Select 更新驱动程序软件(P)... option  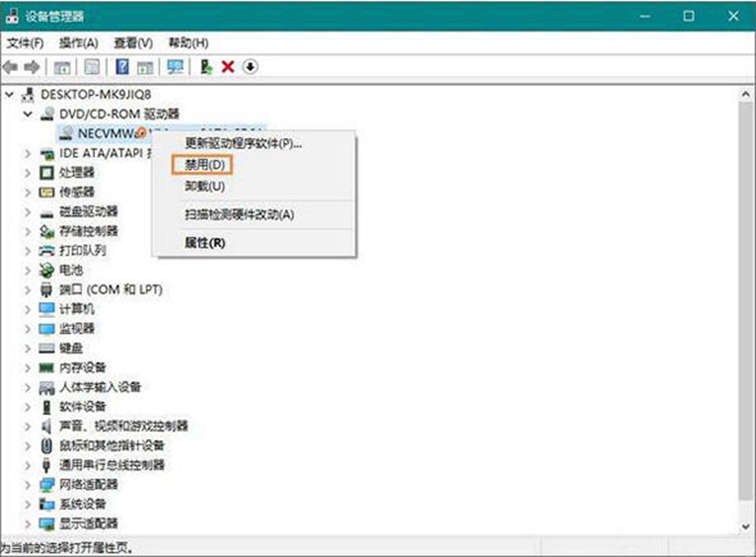[x=243, y=143]
